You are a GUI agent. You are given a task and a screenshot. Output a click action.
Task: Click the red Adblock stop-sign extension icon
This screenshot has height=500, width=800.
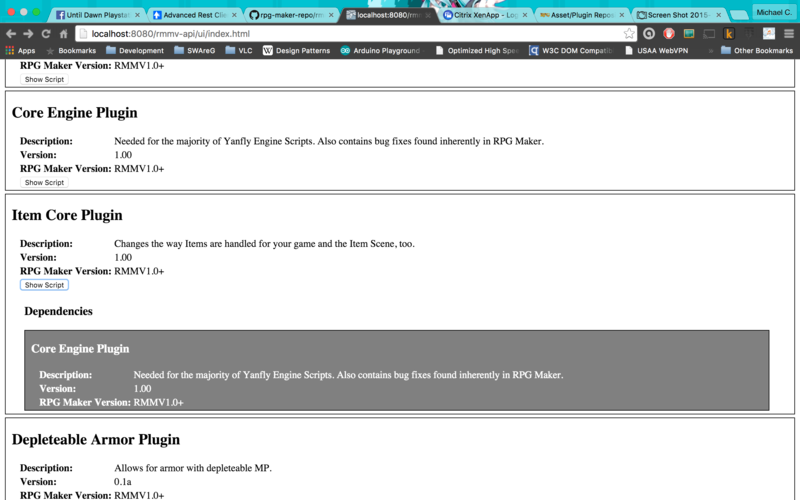click(668, 33)
